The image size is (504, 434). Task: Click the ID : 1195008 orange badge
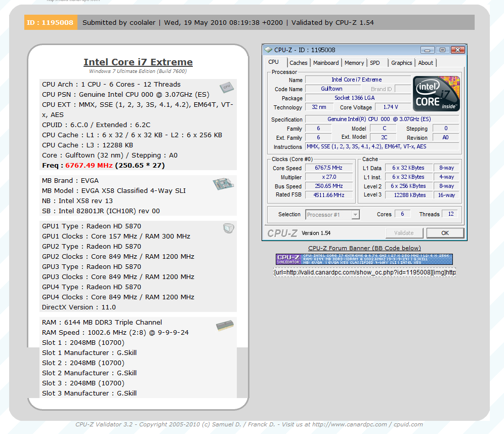[51, 22]
